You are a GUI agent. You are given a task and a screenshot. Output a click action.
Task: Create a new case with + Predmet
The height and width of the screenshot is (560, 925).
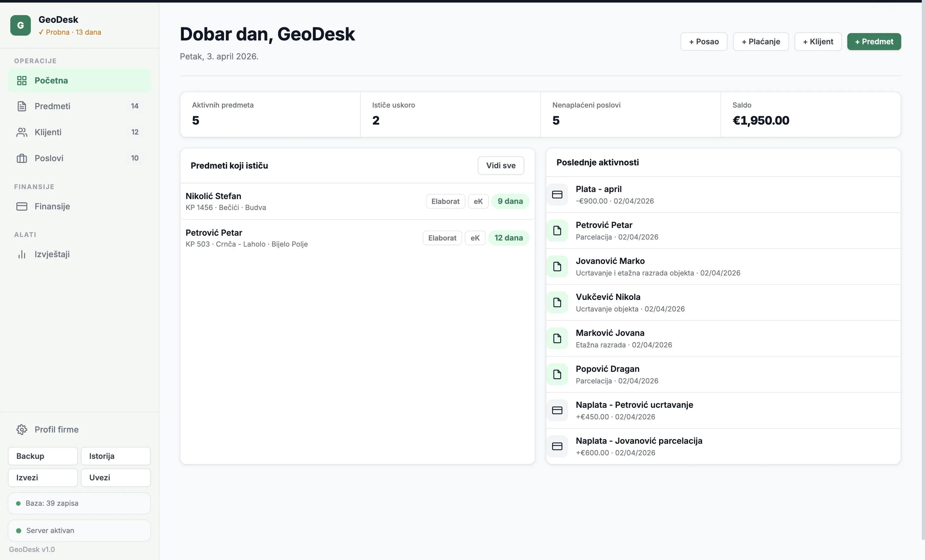(874, 42)
